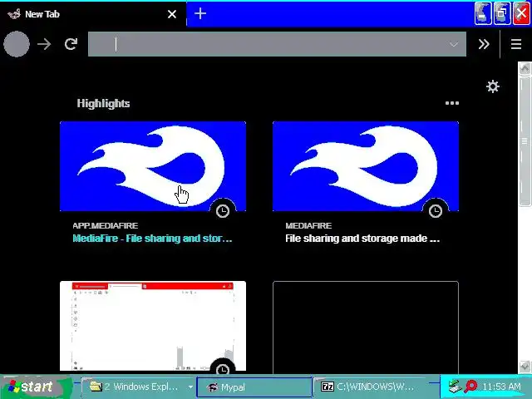Open the APP.MEDIAFIRE highlight thumbnail

pos(153,166)
